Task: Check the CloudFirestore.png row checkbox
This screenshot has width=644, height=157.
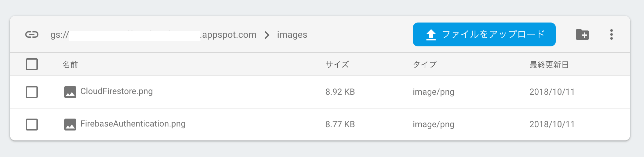Action: 32,92
